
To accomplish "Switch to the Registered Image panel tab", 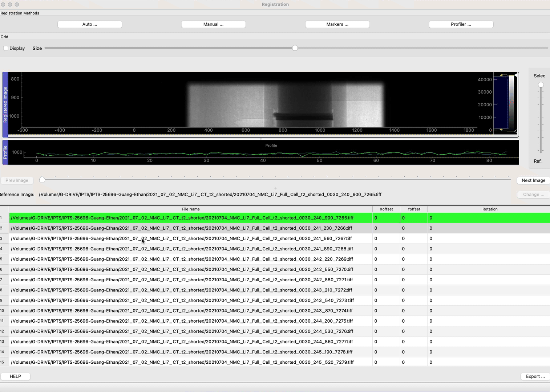I will (x=5, y=103).
